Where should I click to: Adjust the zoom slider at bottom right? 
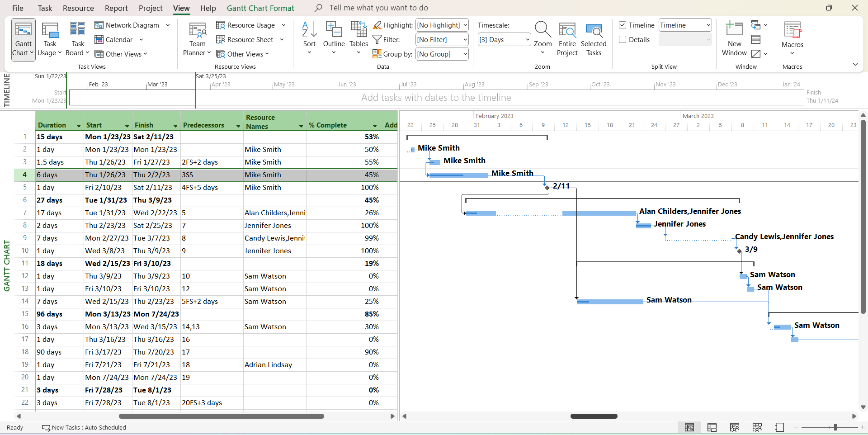pos(834,427)
